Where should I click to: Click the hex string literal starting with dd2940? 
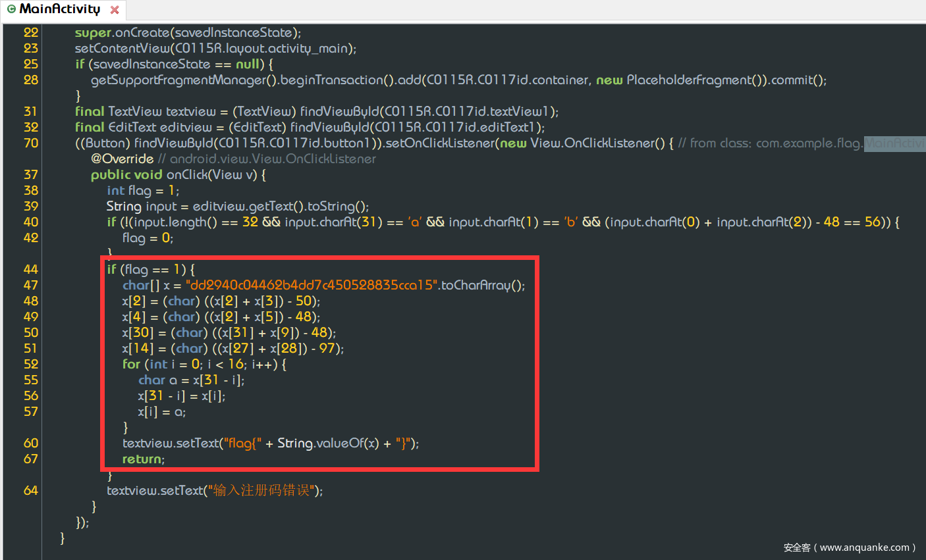coord(312,285)
